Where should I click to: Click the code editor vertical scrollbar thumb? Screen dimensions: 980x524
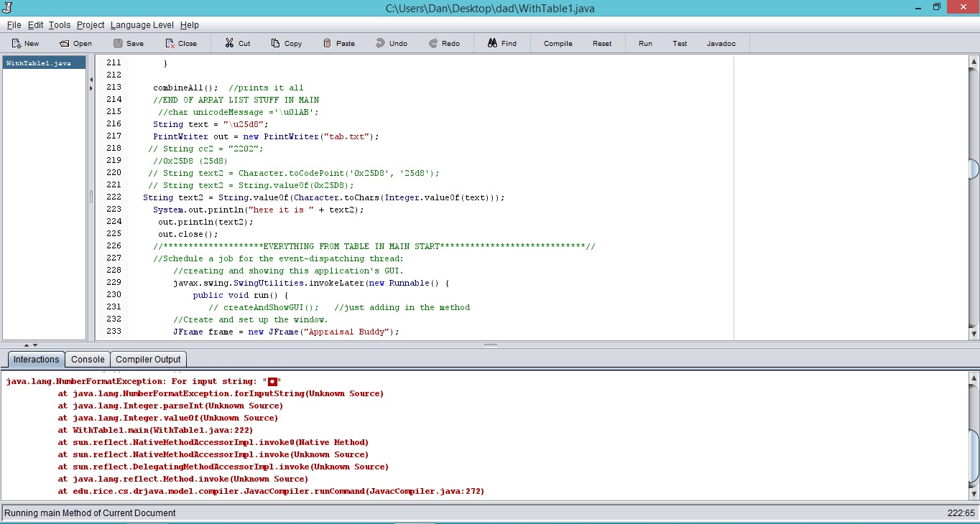coord(974,170)
